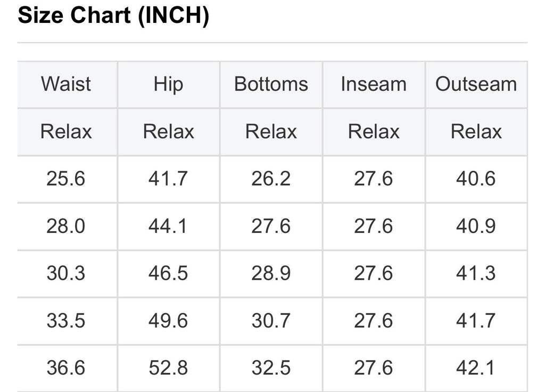This screenshot has width=545, height=392.
Task: Click the 41.3 outseam value
Action: [476, 273]
